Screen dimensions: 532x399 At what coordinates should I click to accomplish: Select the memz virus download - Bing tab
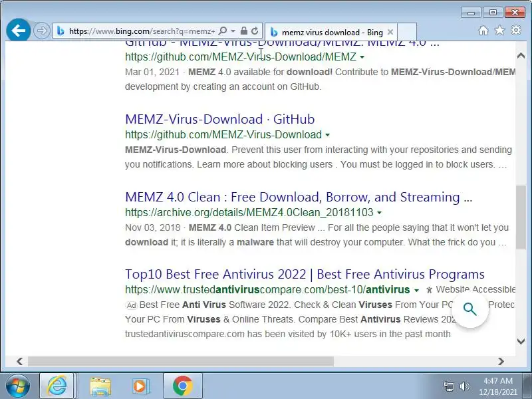pyautogui.click(x=331, y=33)
